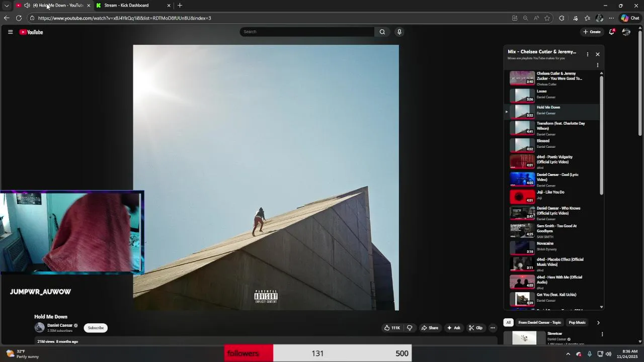Close the Mix playlist panel
644x362 pixels.
click(x=598, y=54)
